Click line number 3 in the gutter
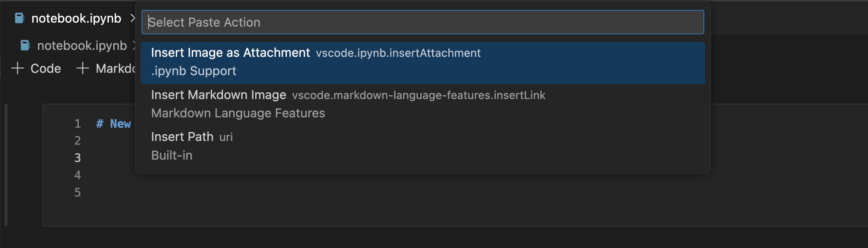Screen dimensions: 868x248 click(x=77, y=158)
